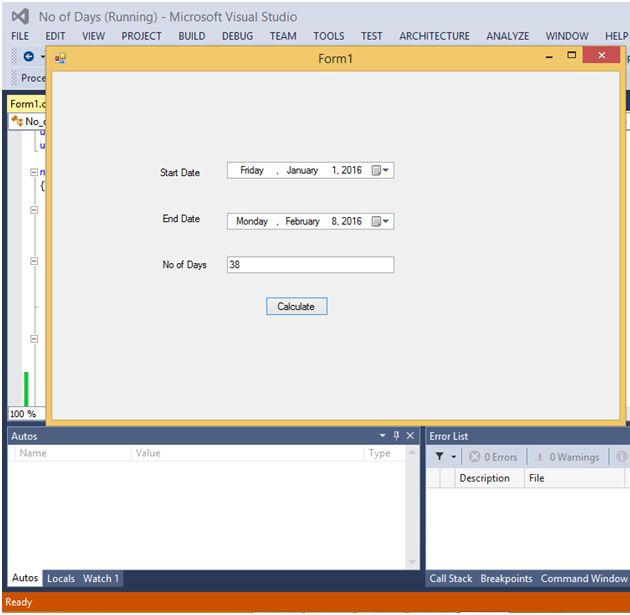Open the EDIT menu
630x615 pixels.
(55, 36)
